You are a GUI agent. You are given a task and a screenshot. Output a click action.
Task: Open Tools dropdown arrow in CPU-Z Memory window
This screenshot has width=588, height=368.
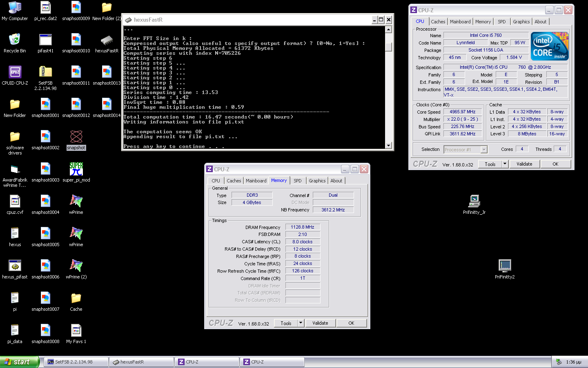[301, 323]
